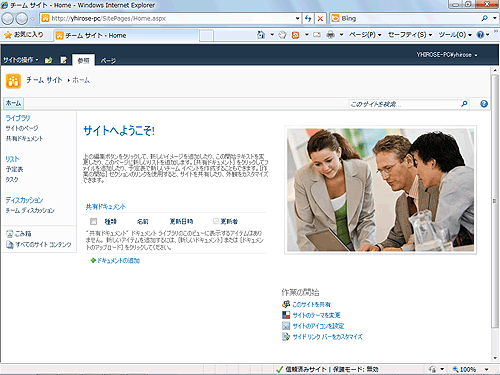Open the search provider dropdown arrow
Image resolution: width=500 pixels, height=375 pixels.
[x=495, y=18]
